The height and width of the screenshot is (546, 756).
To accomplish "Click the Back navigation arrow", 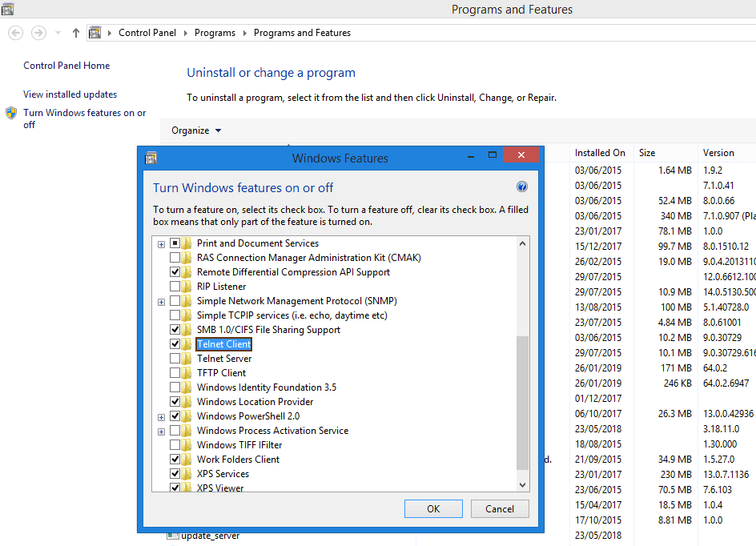I will coord(15,33).
